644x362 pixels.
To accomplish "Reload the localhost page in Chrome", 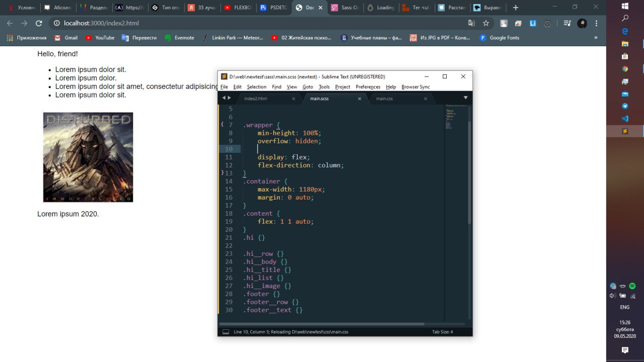I will 39,23.
